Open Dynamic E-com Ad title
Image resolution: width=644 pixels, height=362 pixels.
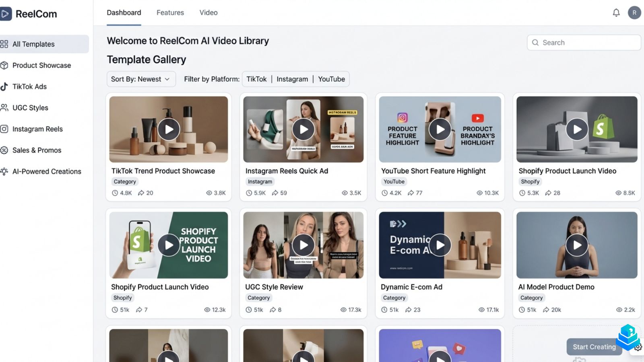411,287
